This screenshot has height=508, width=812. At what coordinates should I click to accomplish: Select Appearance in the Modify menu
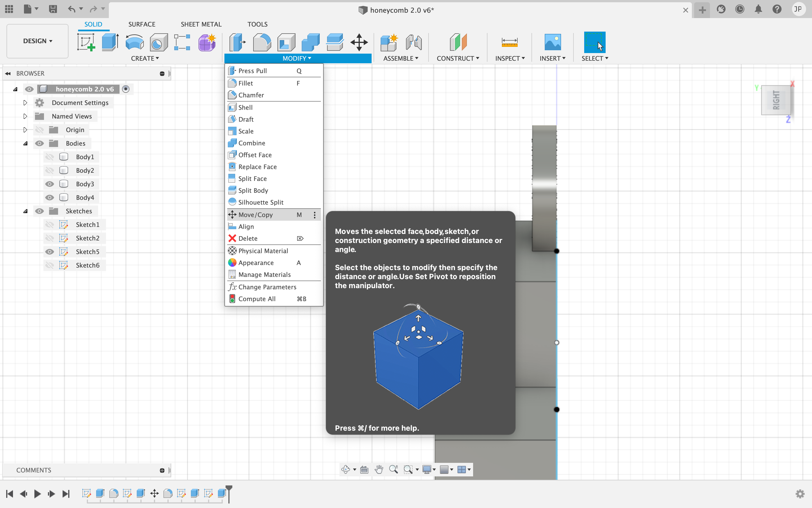(x=274, y=263)
